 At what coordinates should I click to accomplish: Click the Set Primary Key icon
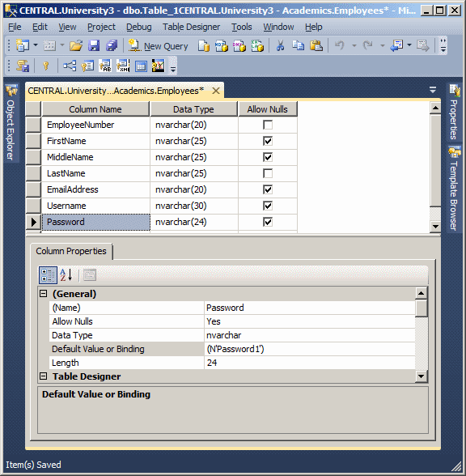[46, 66]
